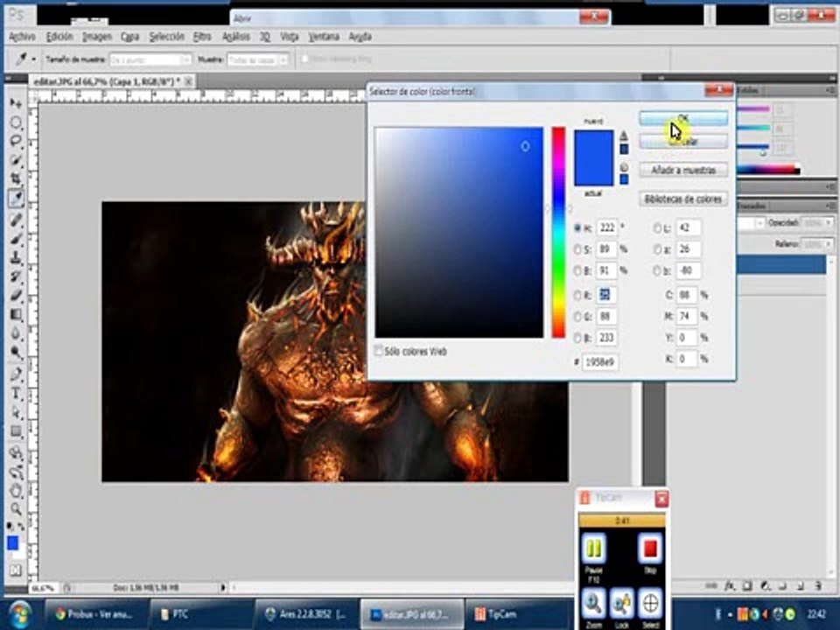Select the Elliptical Marquee tool

(x=16, y=122)
